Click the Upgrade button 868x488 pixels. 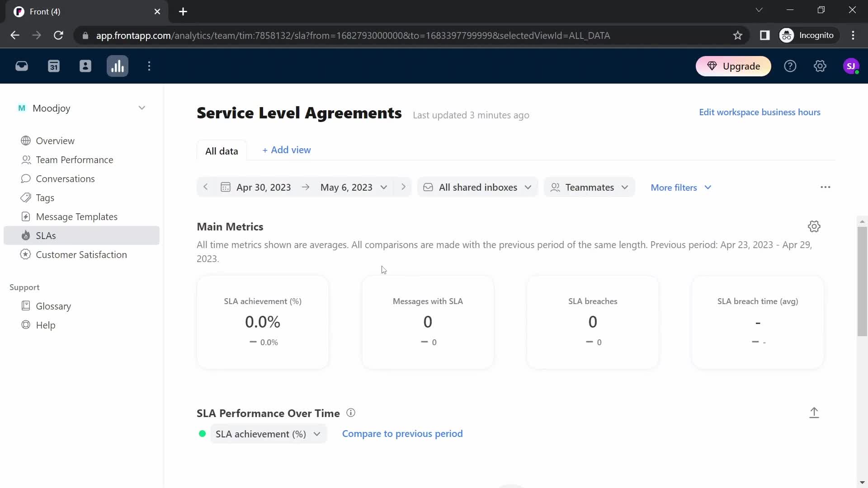click(x=733, y=66)
